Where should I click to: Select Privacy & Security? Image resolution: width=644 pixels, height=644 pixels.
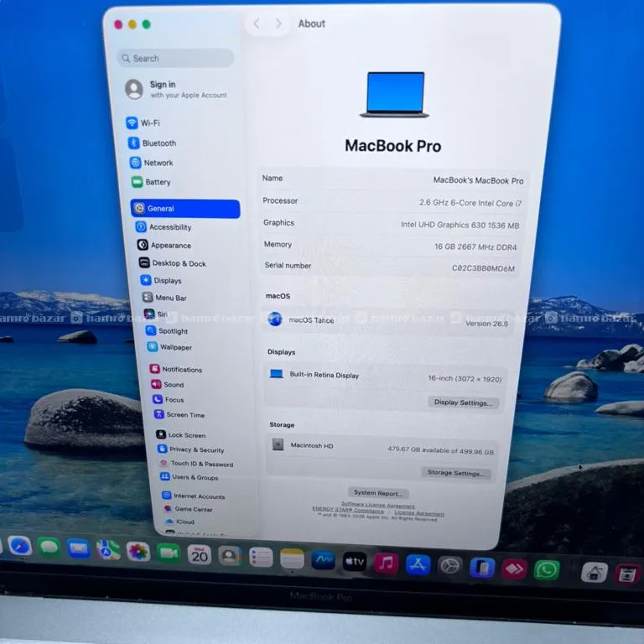191,449
